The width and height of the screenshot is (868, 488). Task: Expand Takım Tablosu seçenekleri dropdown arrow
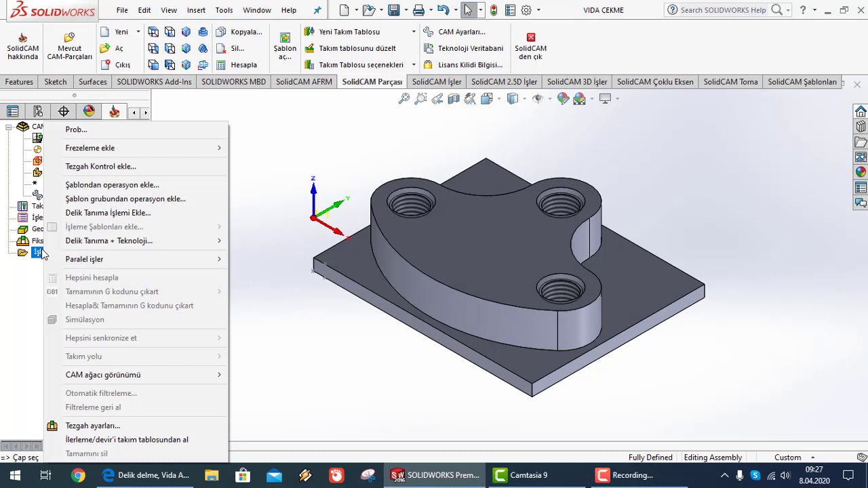(414, 65)
